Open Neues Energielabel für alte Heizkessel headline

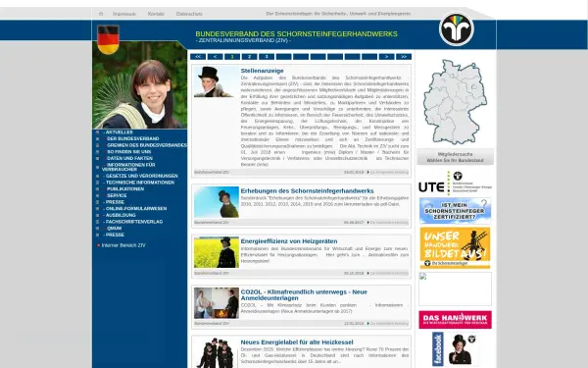(297, 342)
